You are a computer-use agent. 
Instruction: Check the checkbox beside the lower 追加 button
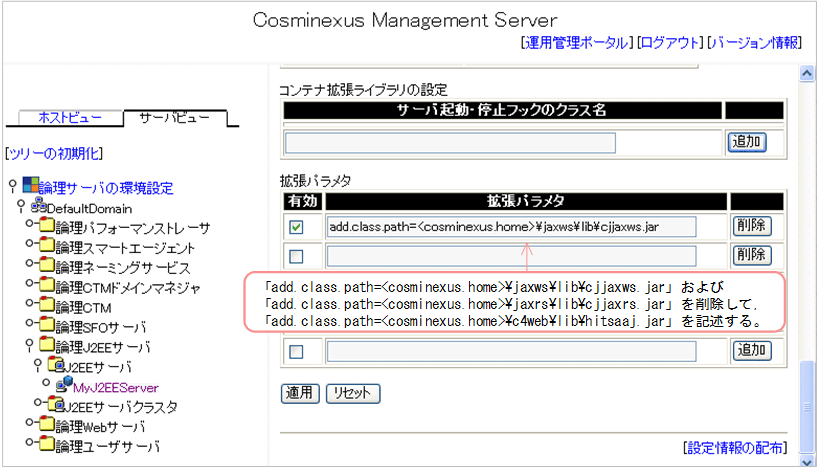click(296, 351)
